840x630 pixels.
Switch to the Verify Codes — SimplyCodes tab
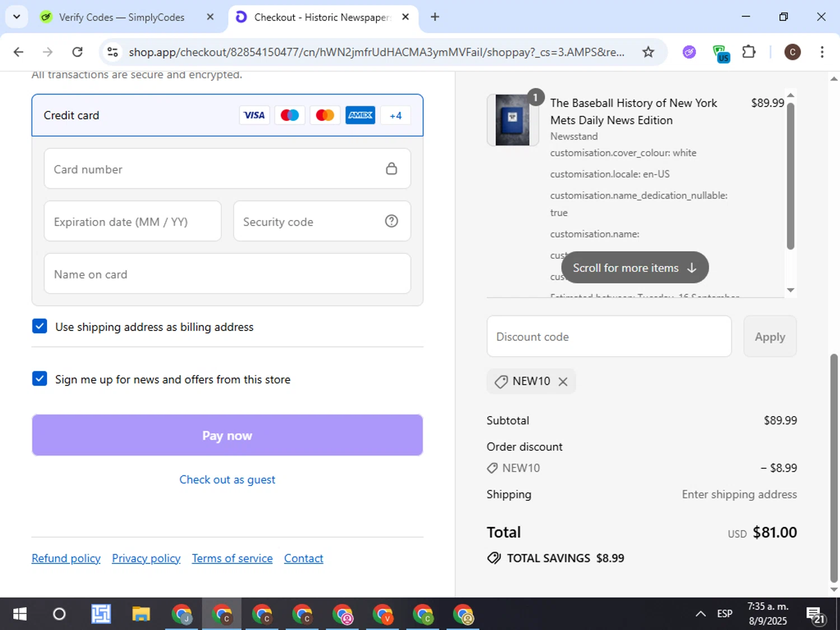point(121,17)
